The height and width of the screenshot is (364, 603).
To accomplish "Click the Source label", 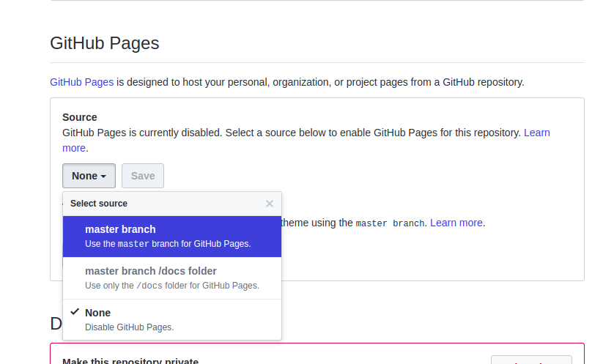I will (80, 117).
